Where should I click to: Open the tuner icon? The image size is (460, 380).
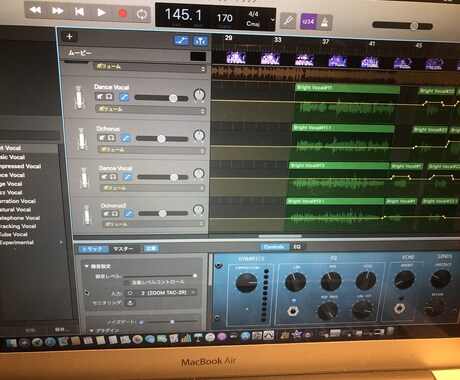click(288, 21)
